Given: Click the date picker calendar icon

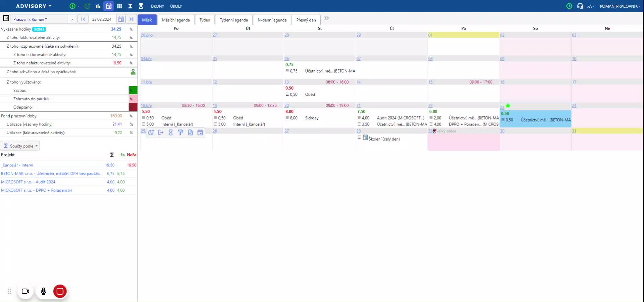Looking at the screenshot, I should point(121,19).
